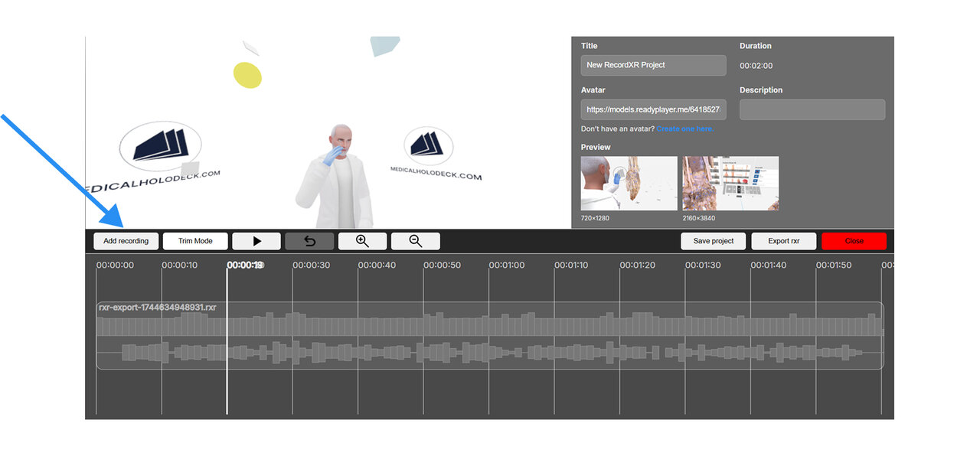Image resolution: width=980 pixels, height=456 pixels.
Task: Enable Trim Mode
Action: pyautogui.click(x=194, y=240)
